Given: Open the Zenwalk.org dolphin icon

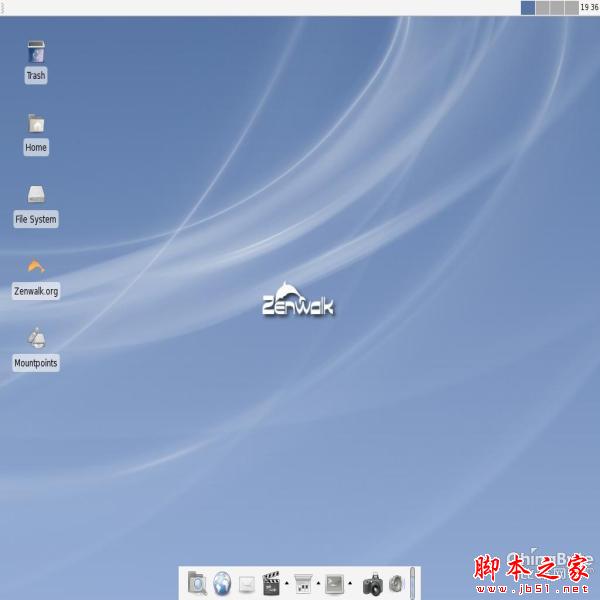Looking at the screenshot, I should [36, 266].
